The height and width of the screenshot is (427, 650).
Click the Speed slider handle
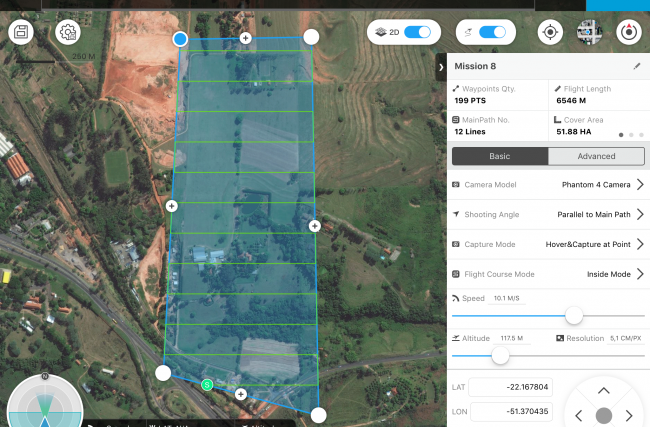(x=574, y=316)
